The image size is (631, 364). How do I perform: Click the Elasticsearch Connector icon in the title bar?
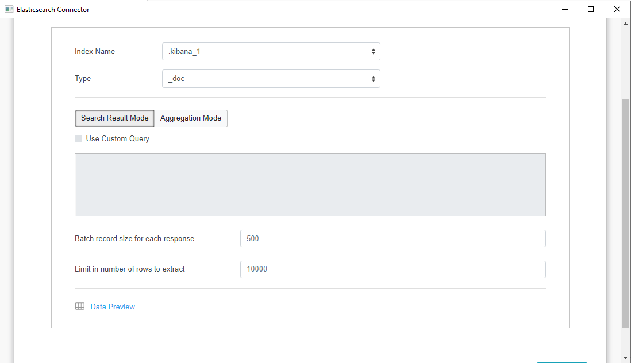pyautogui.click(x=8, y=9)
